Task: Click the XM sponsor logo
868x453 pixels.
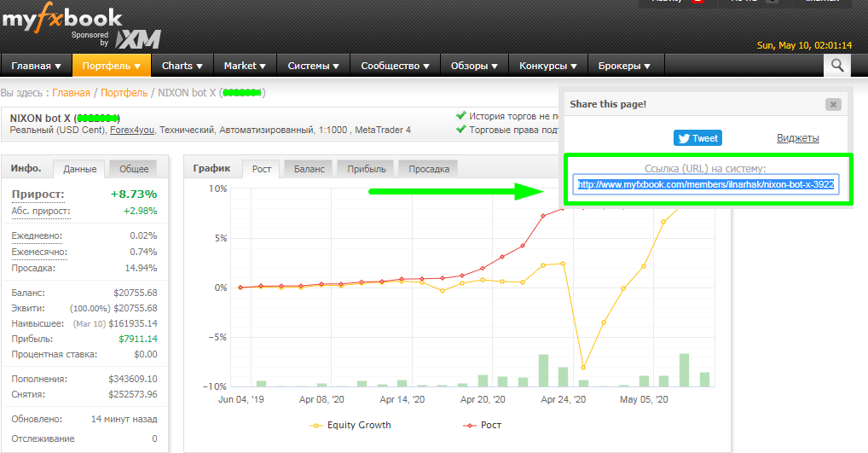Action: pos(138,39)
